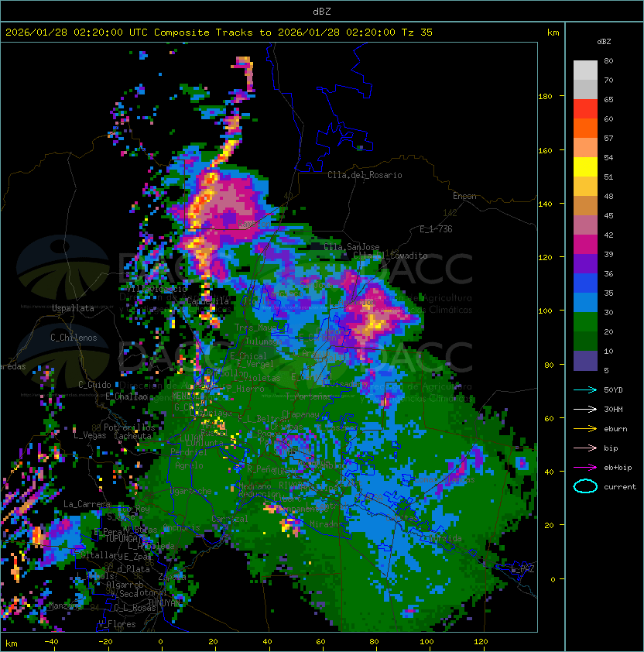Click the '57' value in dBZ legend
The image size is (644, 652).
pos(608,138)
